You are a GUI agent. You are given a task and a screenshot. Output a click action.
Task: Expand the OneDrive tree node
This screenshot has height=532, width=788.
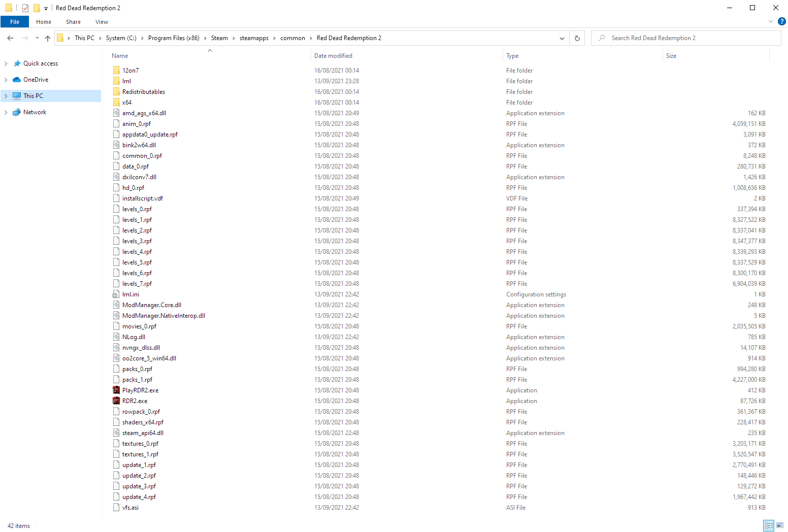click(6, 80)
